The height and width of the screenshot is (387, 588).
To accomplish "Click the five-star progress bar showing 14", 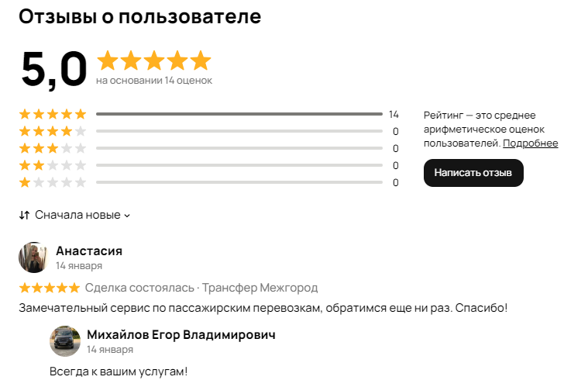I will [x=239, y=114].
